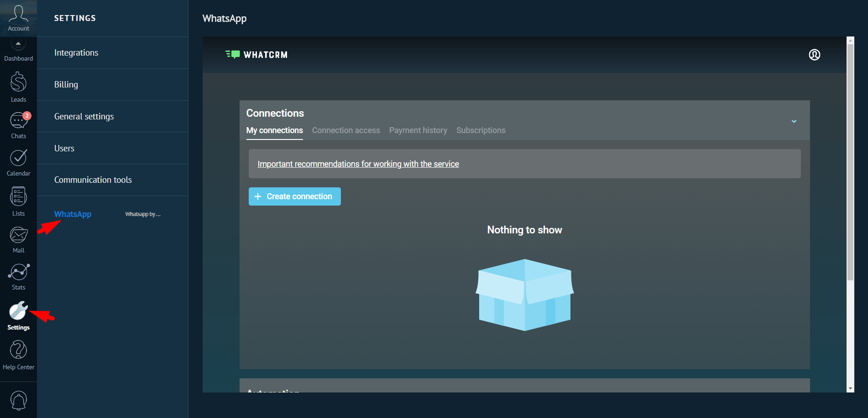Click the notification bell icon

[18, 401]
